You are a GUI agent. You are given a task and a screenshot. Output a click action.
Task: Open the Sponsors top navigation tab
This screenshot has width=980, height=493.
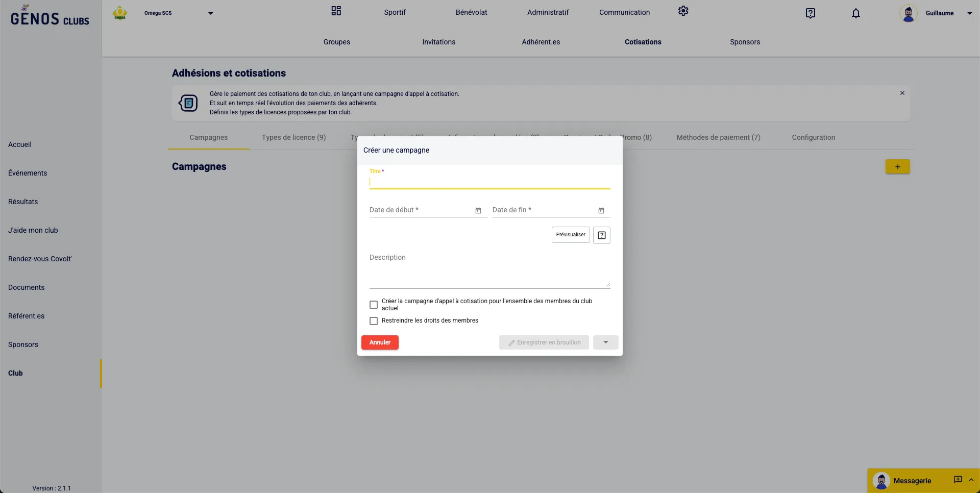point(745,42)
